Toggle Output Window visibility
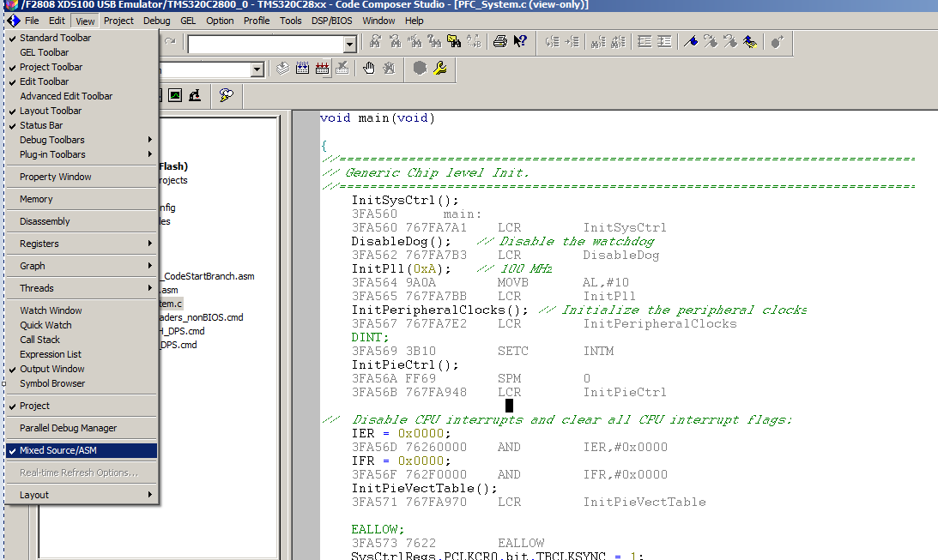The width and height of the screenshot is (938, 560). (x=52, y=369)
